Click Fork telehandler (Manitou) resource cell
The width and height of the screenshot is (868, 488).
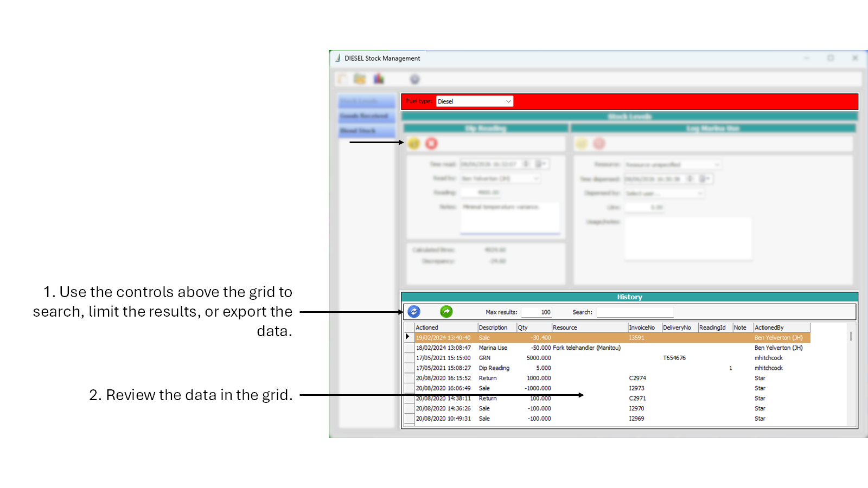[586, 348]
